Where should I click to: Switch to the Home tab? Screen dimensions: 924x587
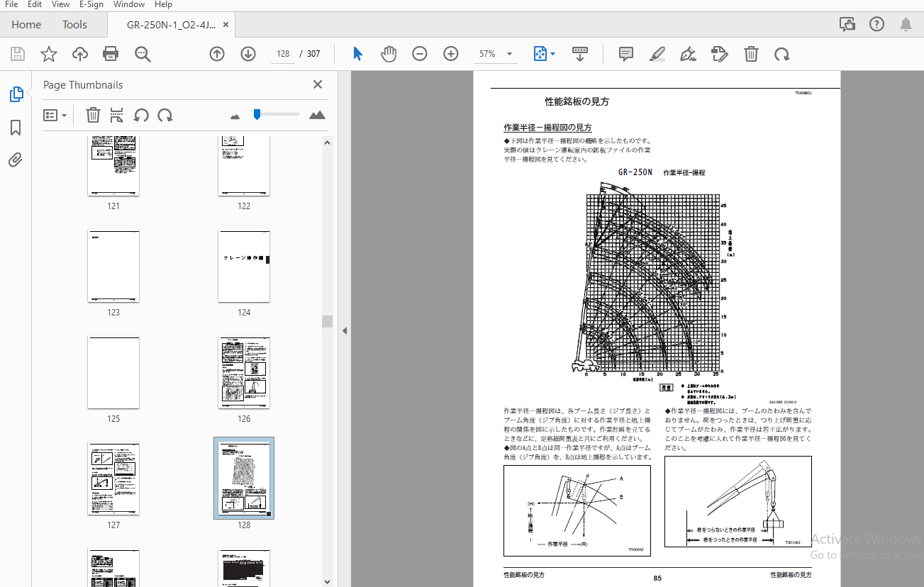tap(26, 24)
